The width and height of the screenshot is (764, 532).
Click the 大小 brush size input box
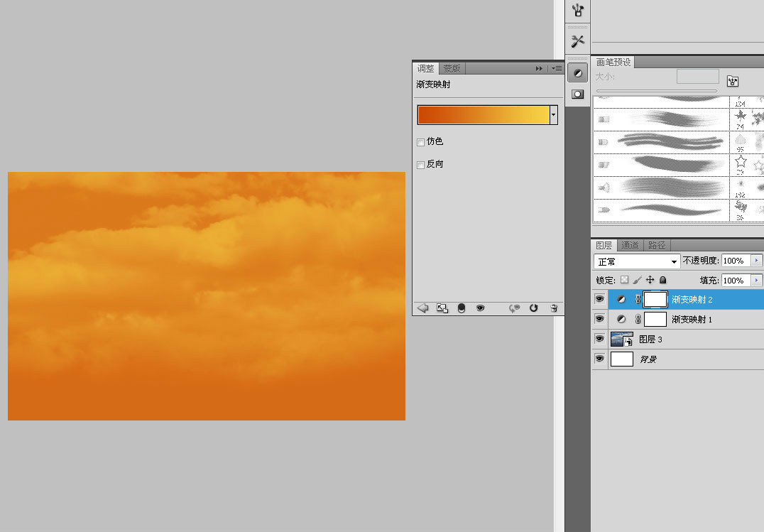[698, 77]
